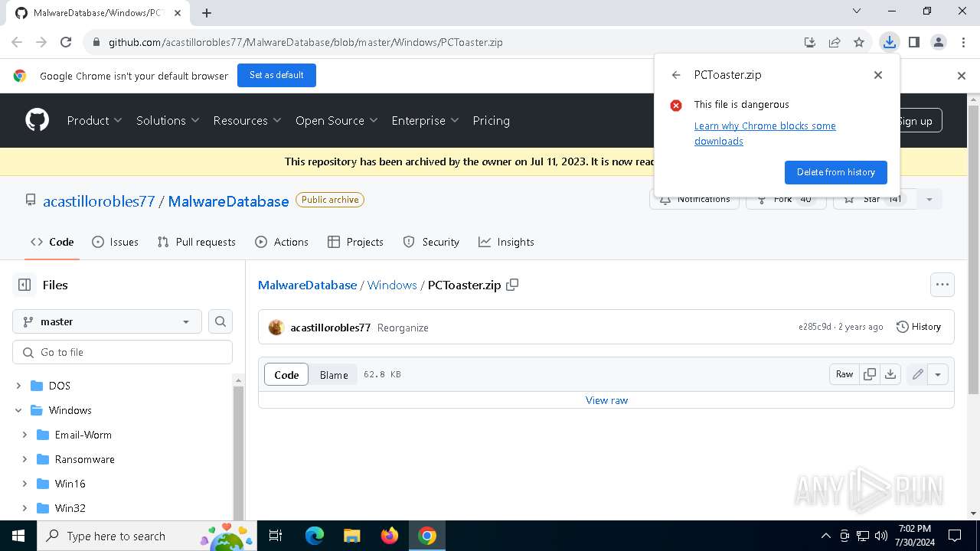Image resolution: width=980 pixels, height=551 pixels.
Task: Close the PCToaster.zip download bubble
Action: pyautogui.click(x=878, y=75)
